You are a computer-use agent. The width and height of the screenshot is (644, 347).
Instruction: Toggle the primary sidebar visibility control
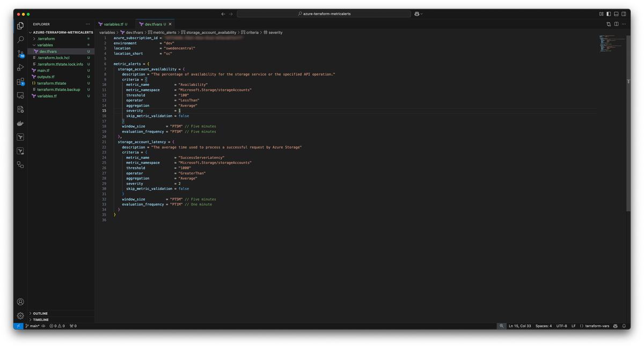(609, 13)
